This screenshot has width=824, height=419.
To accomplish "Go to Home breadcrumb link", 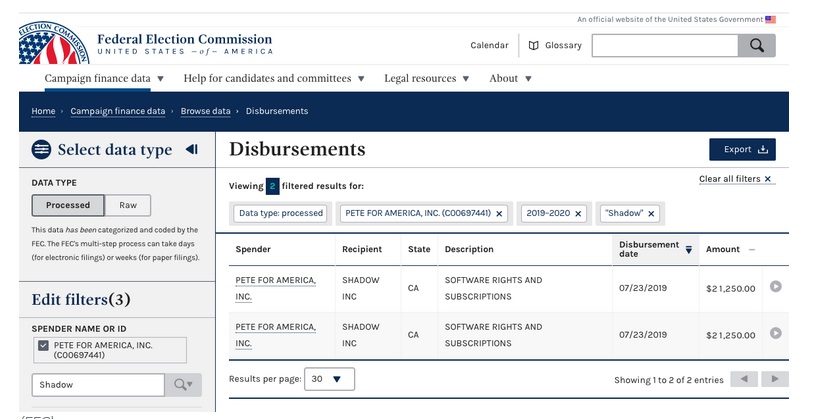I will 43,111.
